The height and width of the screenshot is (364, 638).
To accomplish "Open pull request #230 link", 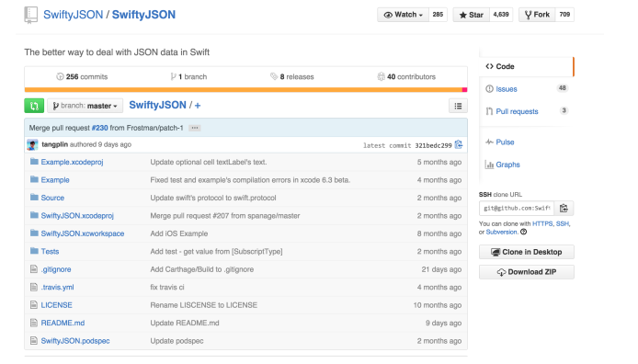I will (x=99, y=128).
